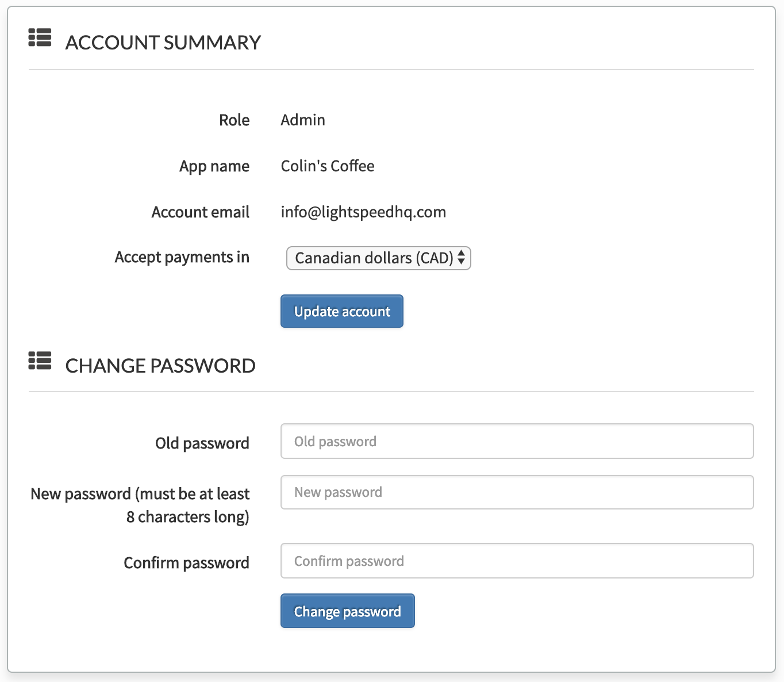Screen dimensions: 784x682
Task: Click the list icon beside Change Password
Action: point(40,361)
